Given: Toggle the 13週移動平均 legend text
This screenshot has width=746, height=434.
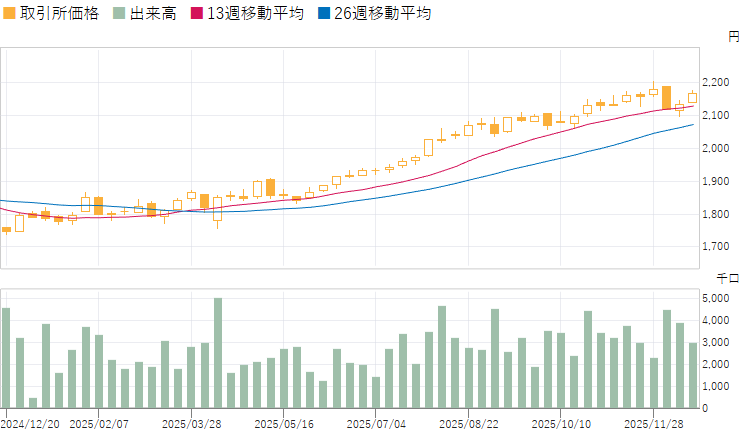Looking at the screenshot, I should (255, 14).
